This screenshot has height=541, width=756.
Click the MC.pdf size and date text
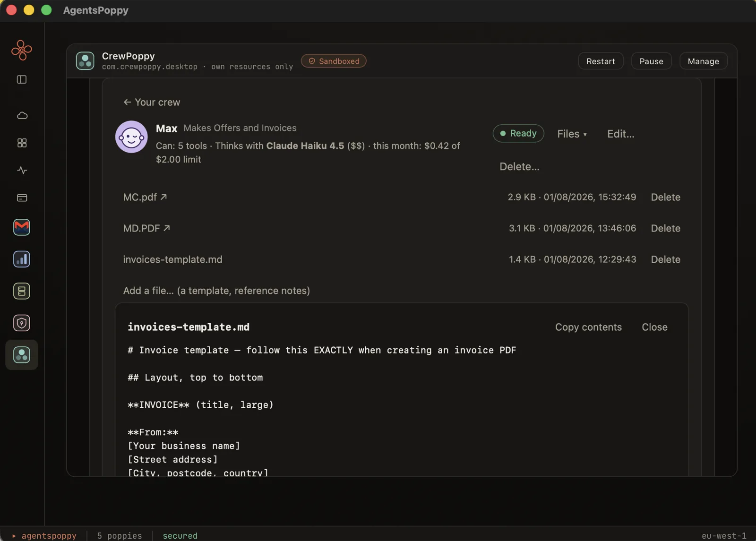click(572, 197)
